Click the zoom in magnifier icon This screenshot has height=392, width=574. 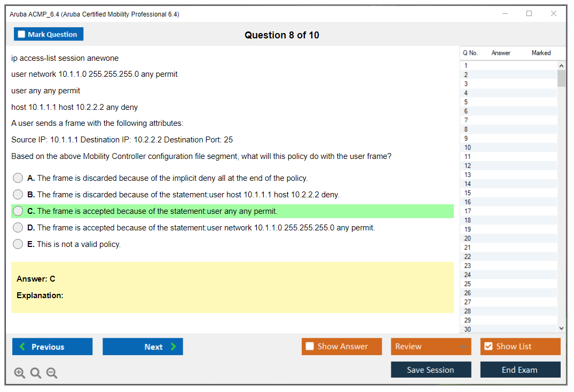point(20,373)
